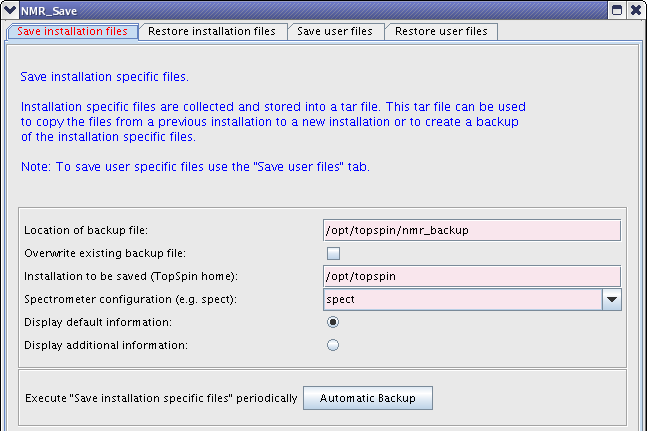Expand the spect dropdown arrow
This screenshot has width=647, height=431.
(x=611, y=299)
